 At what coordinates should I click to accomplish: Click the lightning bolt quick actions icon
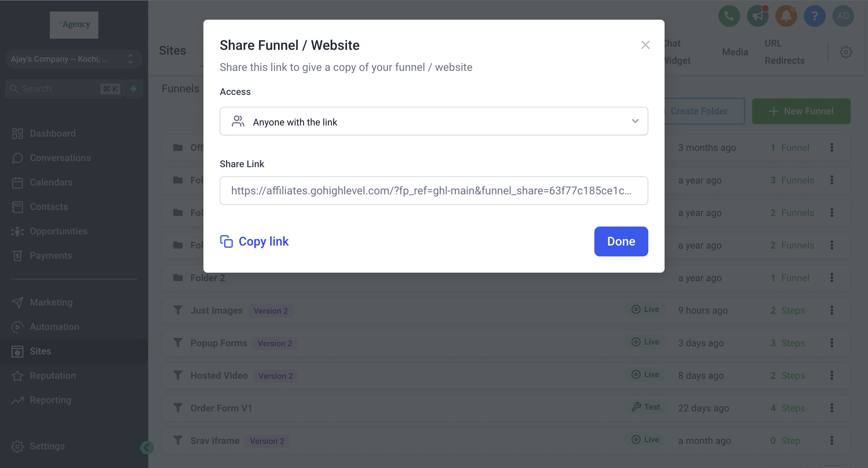tap(133, 89)
